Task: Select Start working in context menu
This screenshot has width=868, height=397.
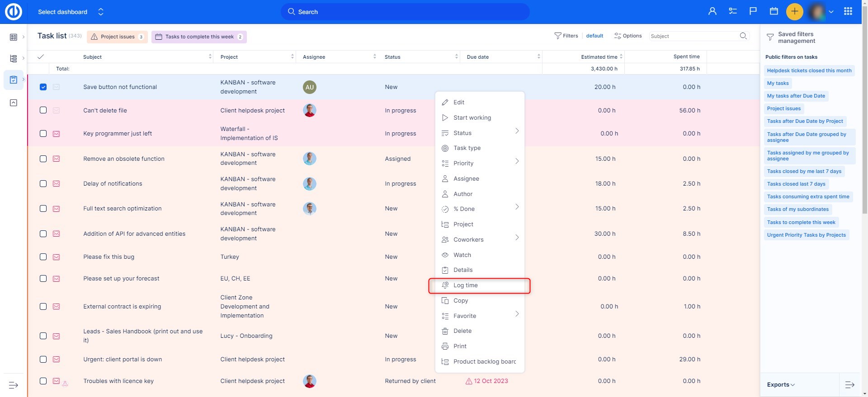Action: point(472,118)
